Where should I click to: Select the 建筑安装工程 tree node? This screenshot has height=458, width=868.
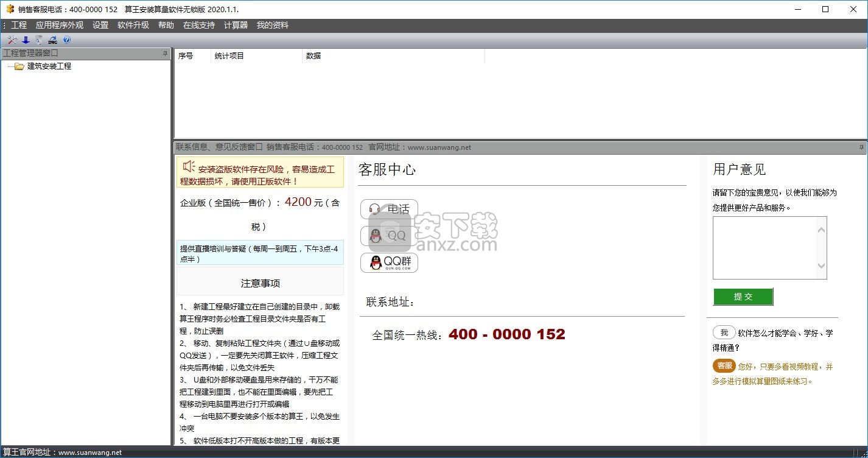click(49, 66)
